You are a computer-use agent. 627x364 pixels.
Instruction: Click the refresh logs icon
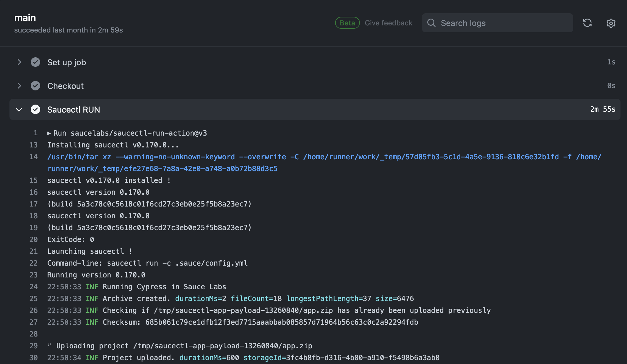[x=587, y=23]
